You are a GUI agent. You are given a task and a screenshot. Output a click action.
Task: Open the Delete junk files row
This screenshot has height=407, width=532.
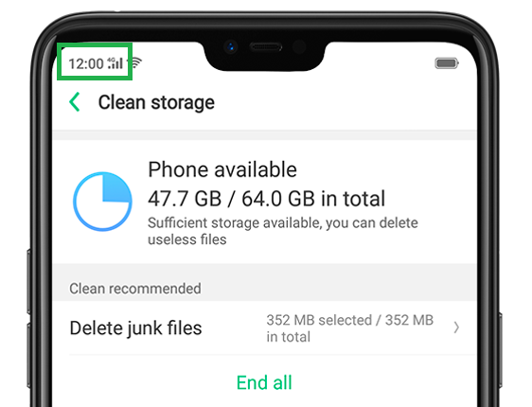[x=265, y=328]
